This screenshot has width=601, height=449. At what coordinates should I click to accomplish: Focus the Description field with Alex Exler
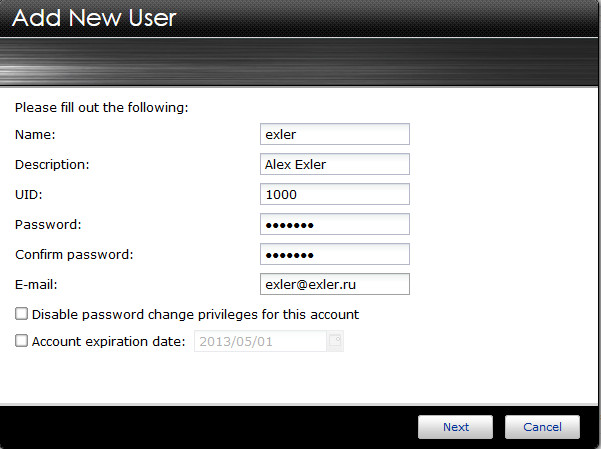tap(334, 164)
